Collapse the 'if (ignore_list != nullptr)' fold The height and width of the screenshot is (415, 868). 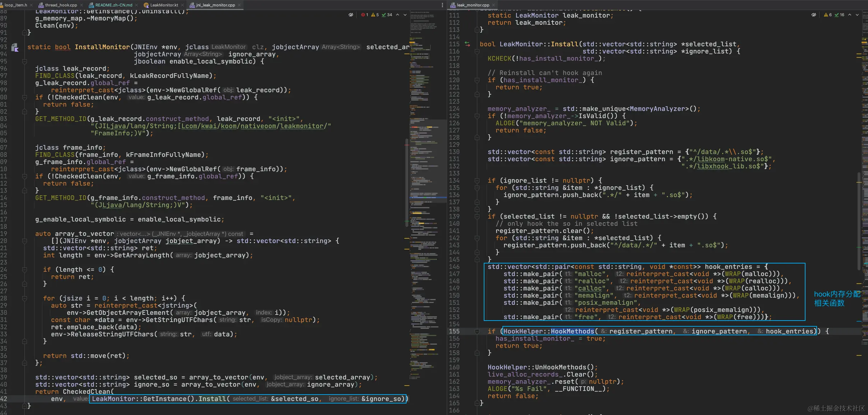tap(477, 181)
